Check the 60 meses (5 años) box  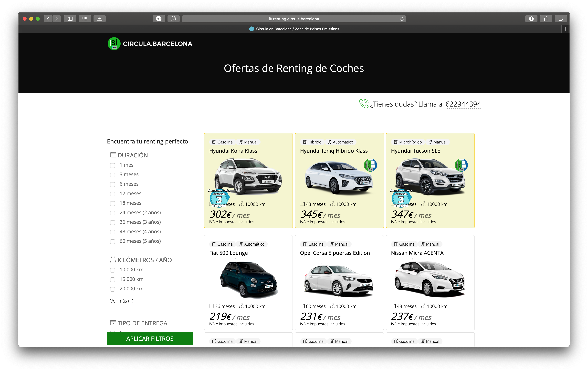coord(113,242)
